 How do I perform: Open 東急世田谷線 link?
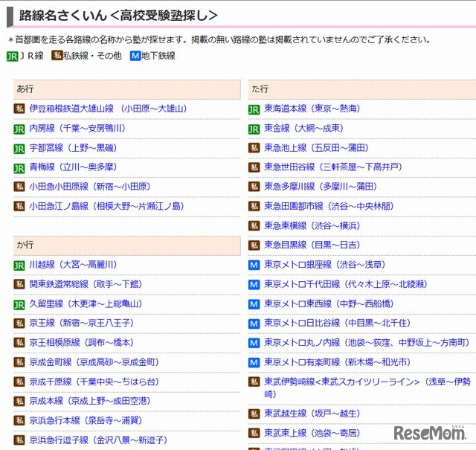pos(333,167)
